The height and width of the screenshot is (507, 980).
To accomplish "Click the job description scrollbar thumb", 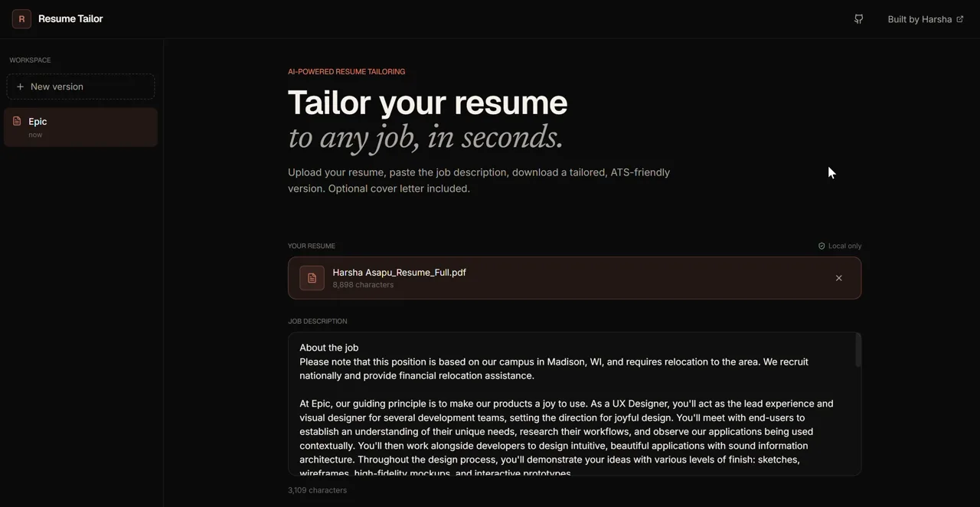I will [858, 351].
